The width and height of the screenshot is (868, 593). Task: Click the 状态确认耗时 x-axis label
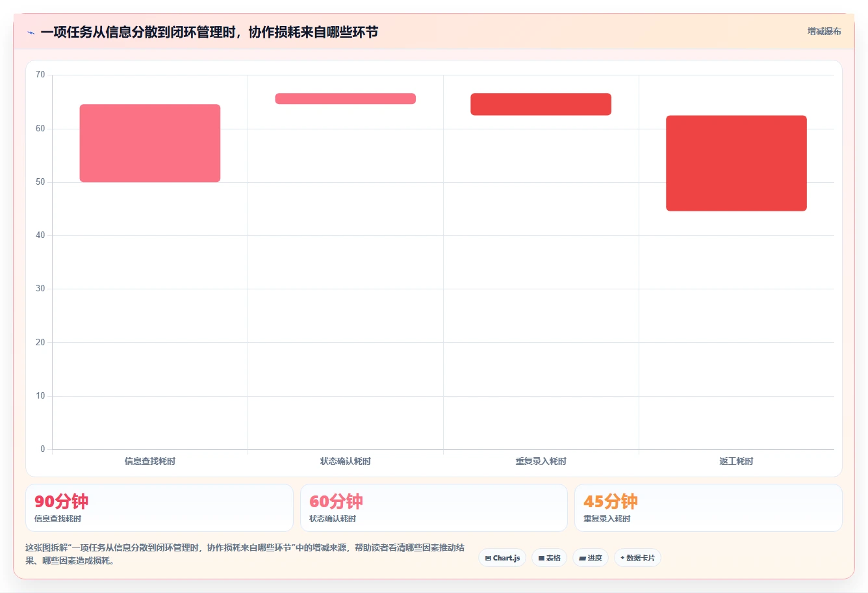coord(346,461)
